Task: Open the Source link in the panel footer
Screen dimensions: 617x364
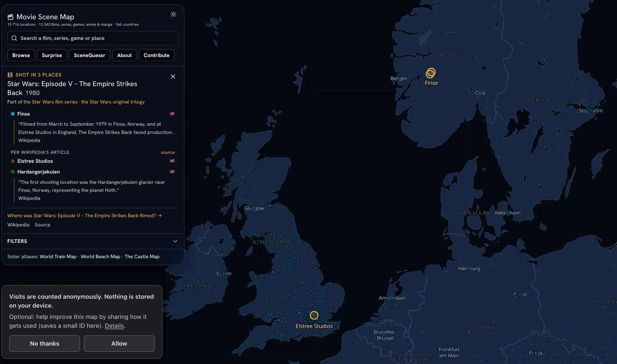Action: [x=43, y=225]
